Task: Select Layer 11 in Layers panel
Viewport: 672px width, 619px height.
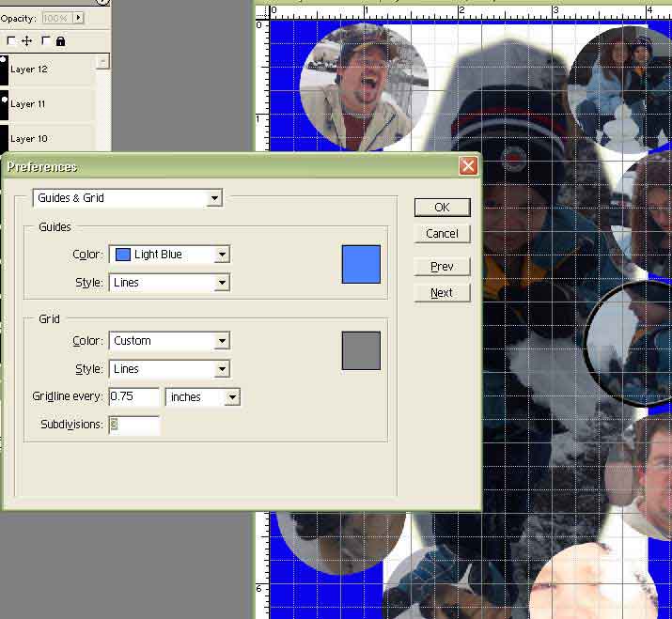Action: pyautogui.click(x=47, y=104)
